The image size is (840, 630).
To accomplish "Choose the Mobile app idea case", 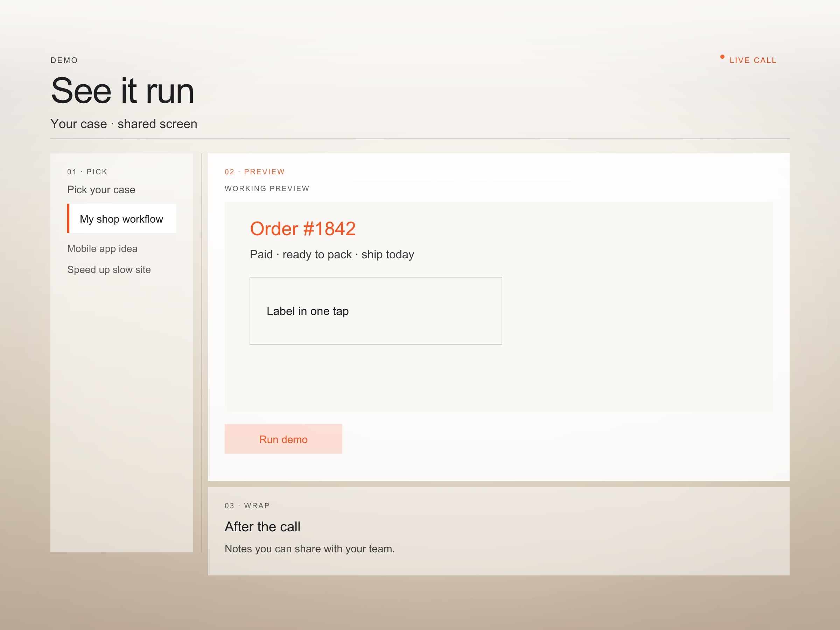I will [x=102, y=249].
